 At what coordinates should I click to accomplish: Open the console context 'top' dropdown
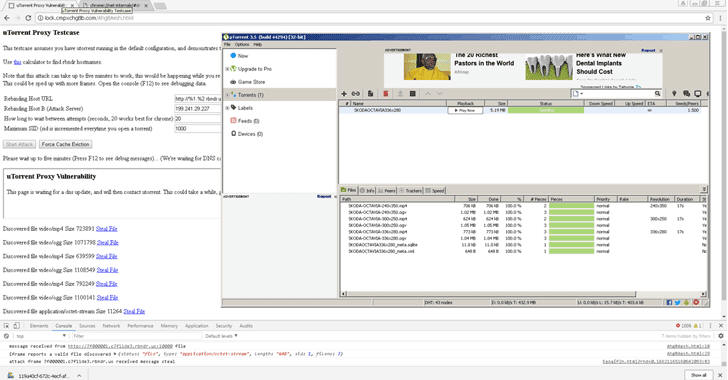point(41,336)
